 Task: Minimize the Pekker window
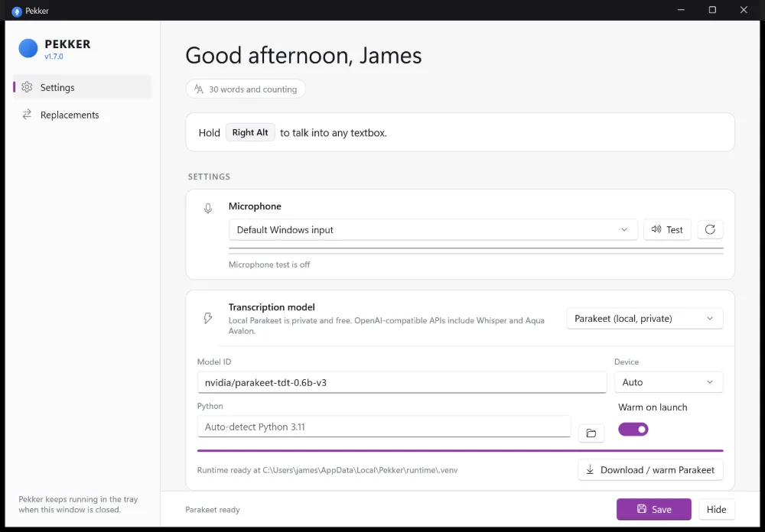click(681, 10)
